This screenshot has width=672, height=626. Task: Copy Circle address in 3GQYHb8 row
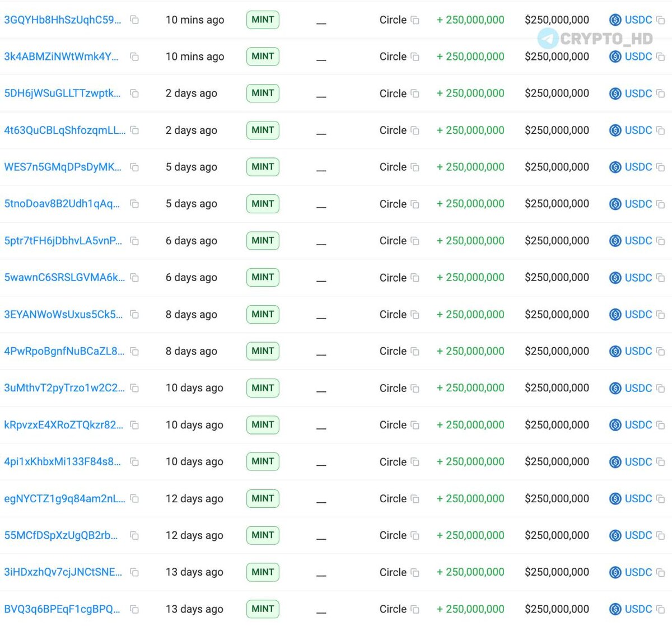[415, 20]
